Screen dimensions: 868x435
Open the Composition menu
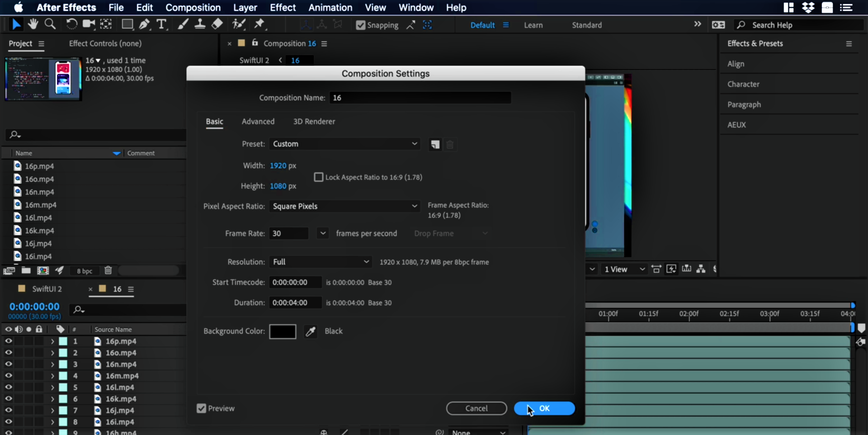pos(193,7)
